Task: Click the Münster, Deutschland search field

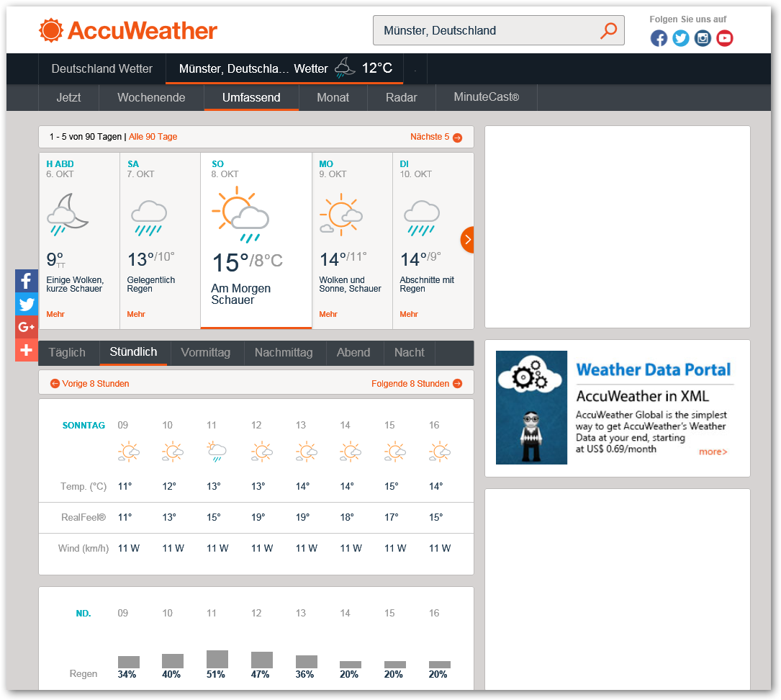Action: (x=486, y=30)
